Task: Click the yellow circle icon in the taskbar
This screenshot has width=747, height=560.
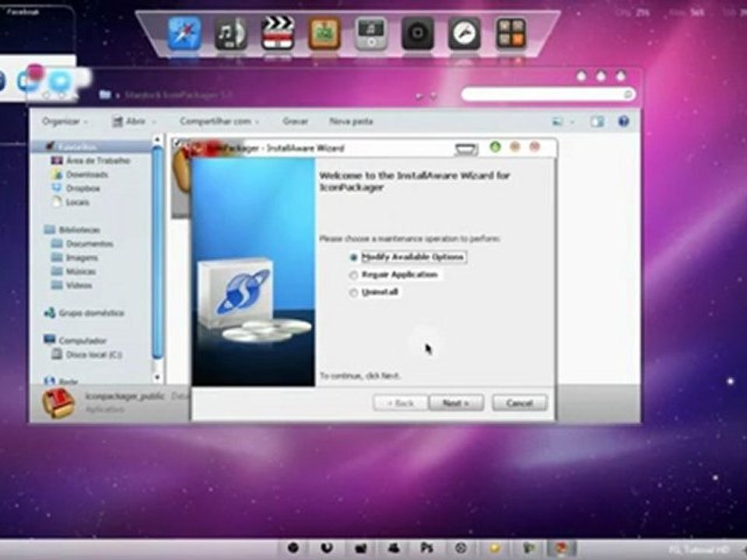Action: click(496, 548)
